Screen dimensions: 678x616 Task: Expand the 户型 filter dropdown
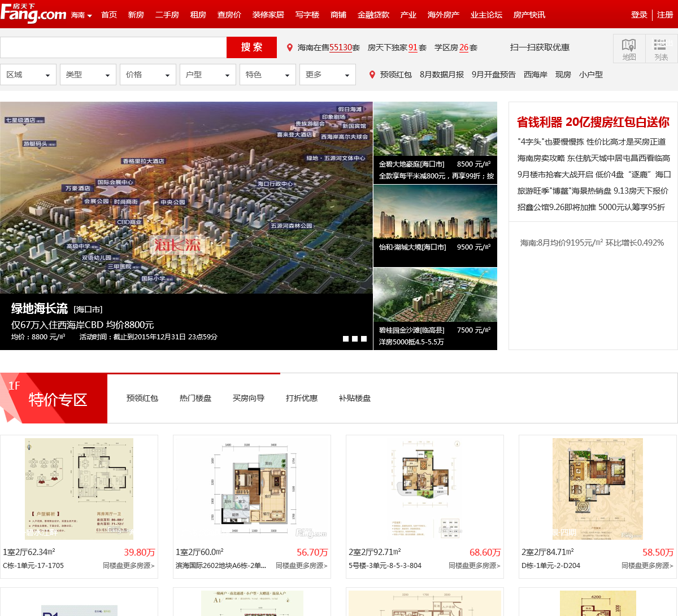(x=208, y=75)
